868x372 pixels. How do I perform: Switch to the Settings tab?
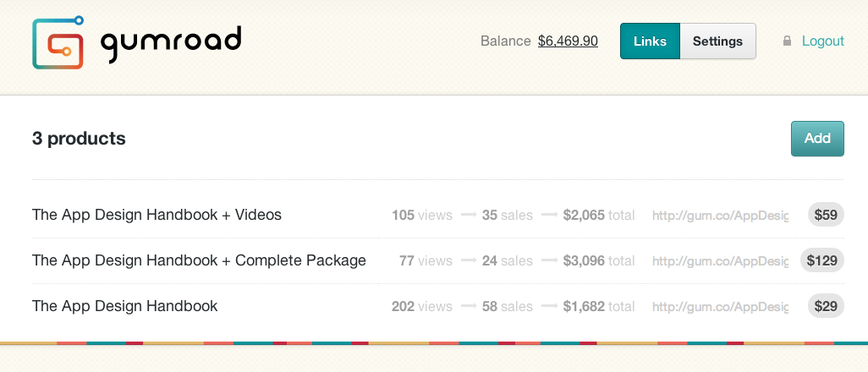pos(717,41)
